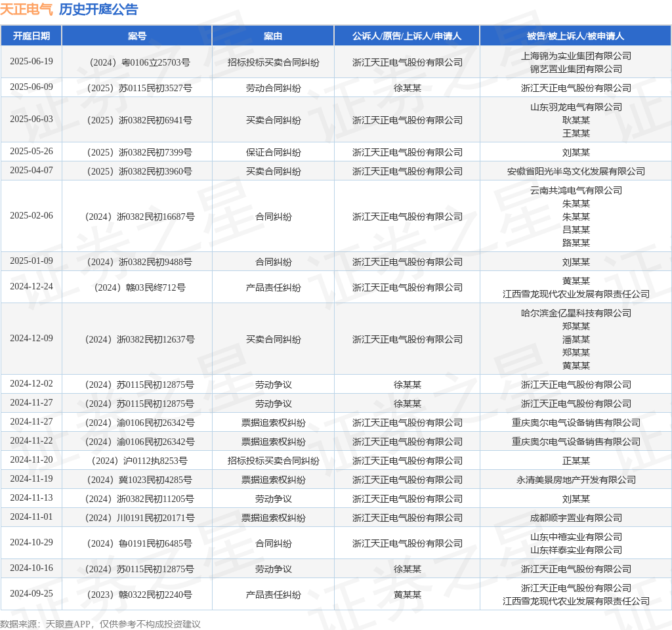The width and height of the screenshot is (672, 630).
Task: Click case number (2024)粤0106立25703号
Action: (137, 62)
